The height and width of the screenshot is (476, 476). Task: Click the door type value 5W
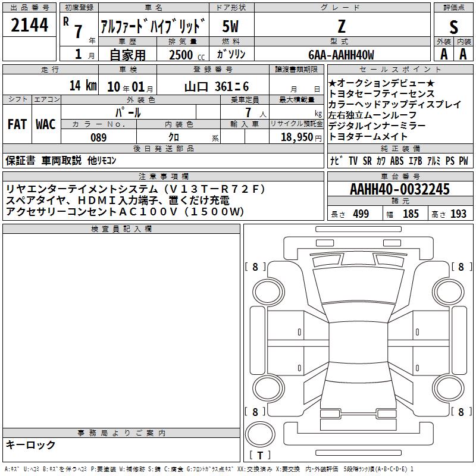pos(230,26)
